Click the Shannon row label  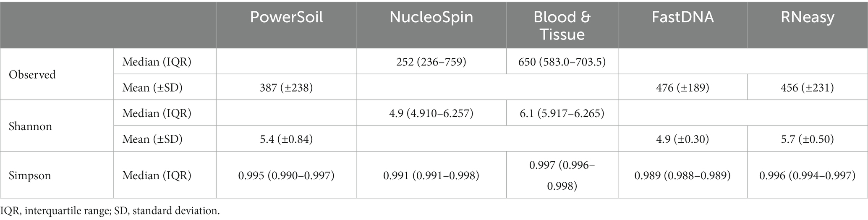tap(30, 126)
